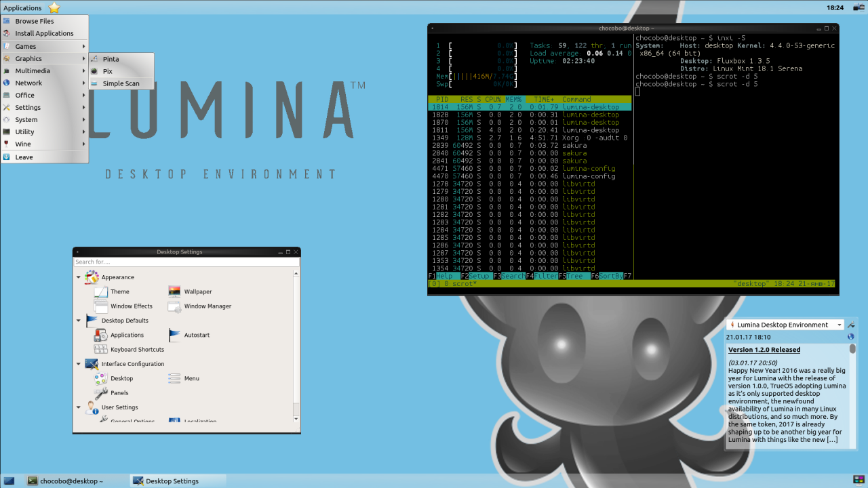Image resolution: width=868 pixels, height=488 pixels.
Task: Open the favorites star in top panel
Action: pos(54,7)
